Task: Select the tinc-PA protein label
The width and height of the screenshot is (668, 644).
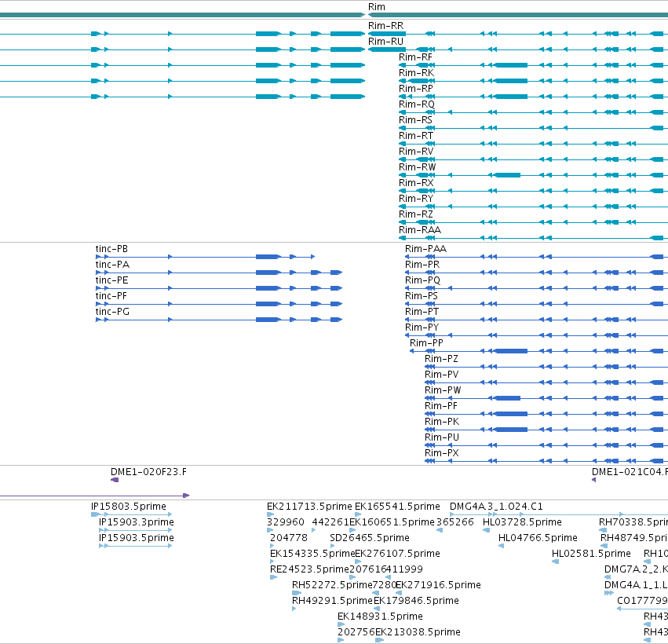Action: (x=112, y=265)
